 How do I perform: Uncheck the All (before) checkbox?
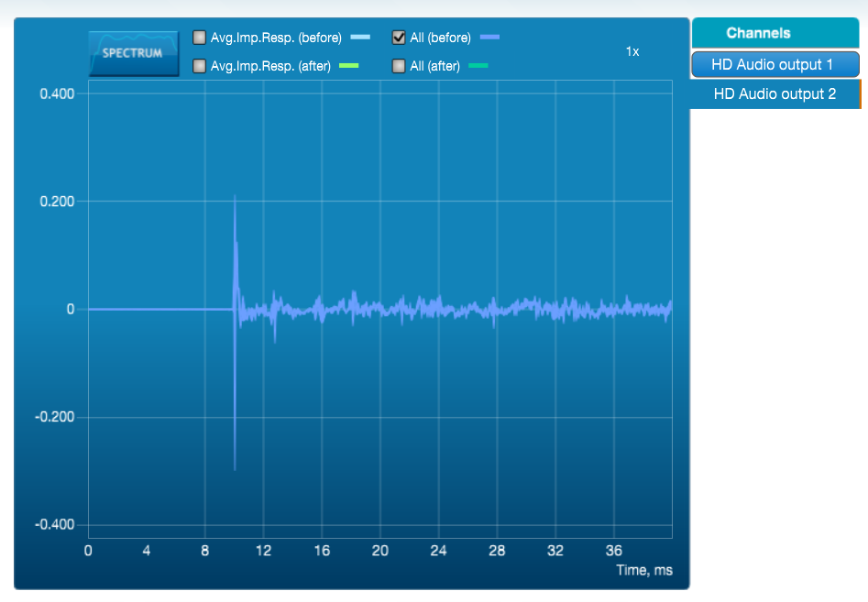(399, 37)
